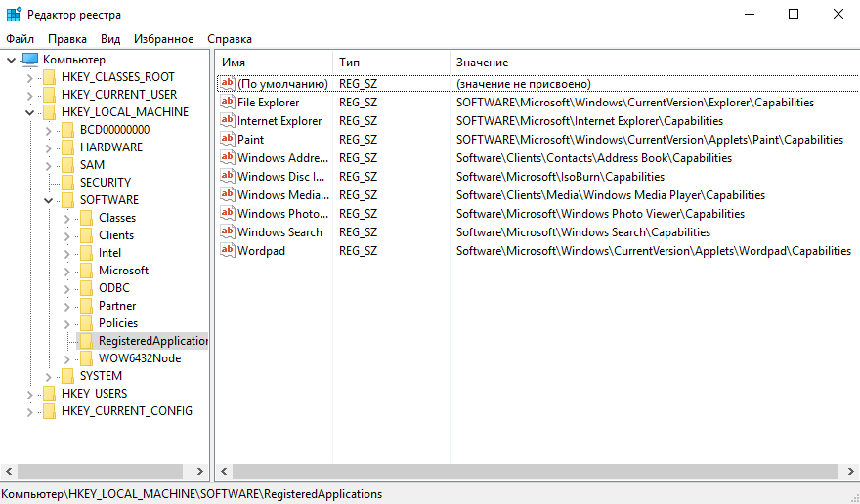Click the registry path in the status bar
The height and width of the screenshot is (504, 860).
click(192, 494)
